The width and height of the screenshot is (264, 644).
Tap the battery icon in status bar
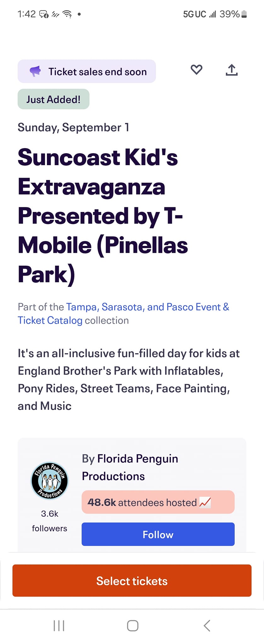point(244,14)
